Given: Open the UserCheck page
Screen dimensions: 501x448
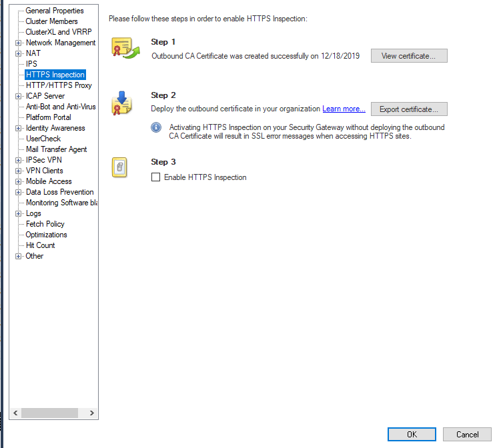Looking at the screenshot, I should tap(43, 139).
